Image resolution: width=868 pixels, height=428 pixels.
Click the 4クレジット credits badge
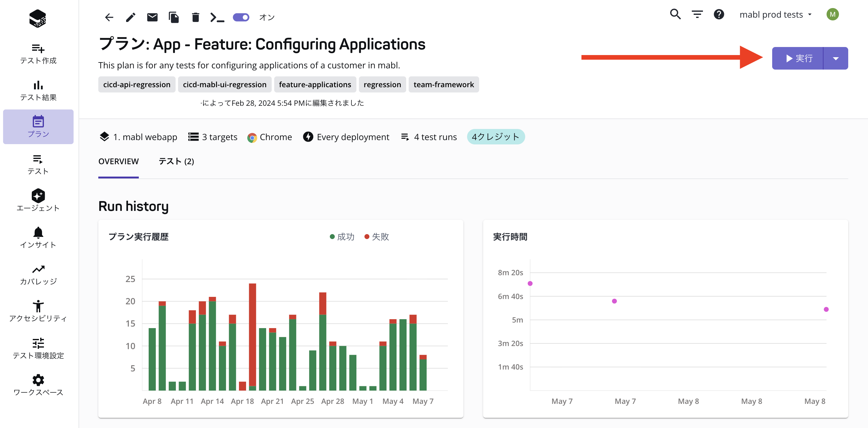point(496,136)
